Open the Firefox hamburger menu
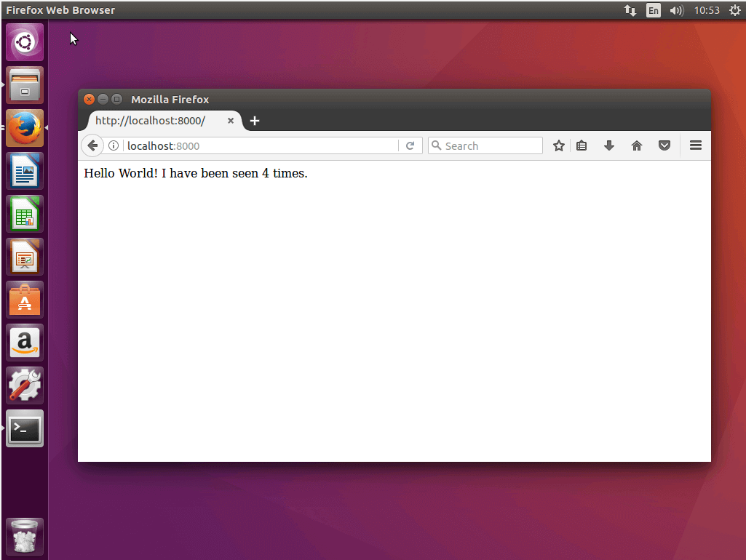Image resolution: width=746 pixels, height=560 pixels. [696, 145]
